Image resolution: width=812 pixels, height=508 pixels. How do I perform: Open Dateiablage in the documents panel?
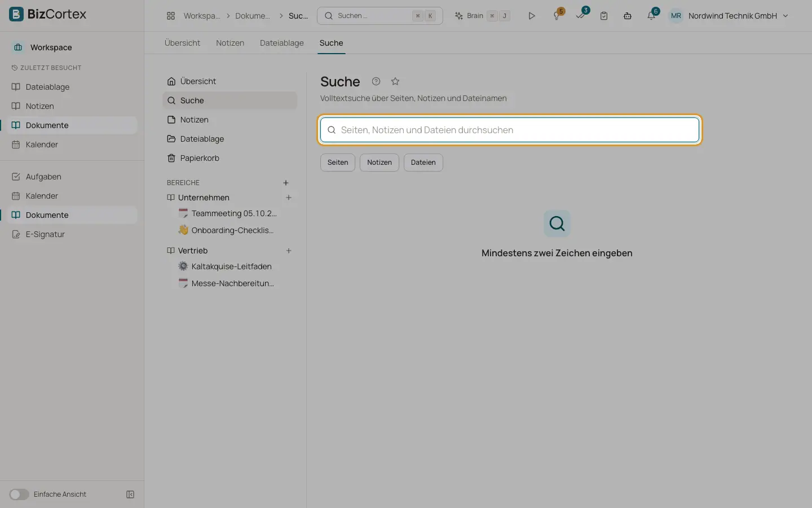230,139
